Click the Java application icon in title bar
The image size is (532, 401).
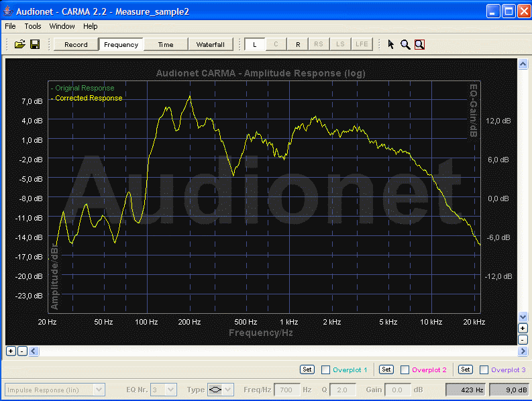click(x=8, y=11)
